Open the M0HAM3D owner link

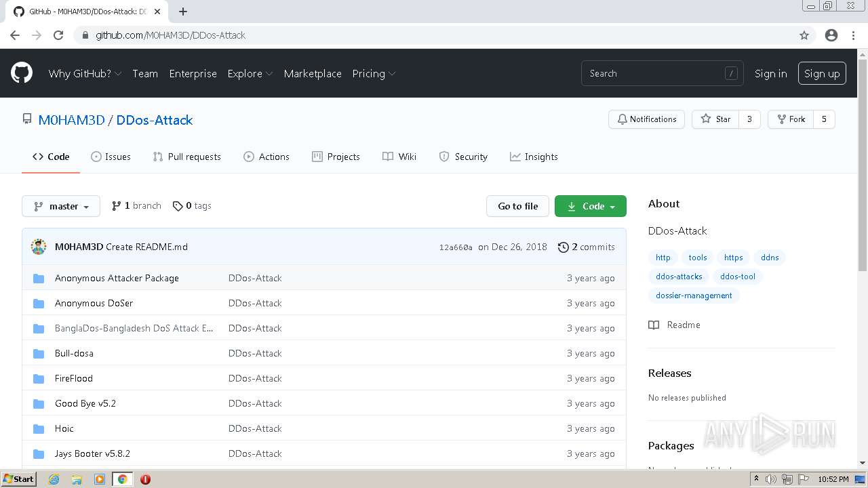(x=71, y=120)
